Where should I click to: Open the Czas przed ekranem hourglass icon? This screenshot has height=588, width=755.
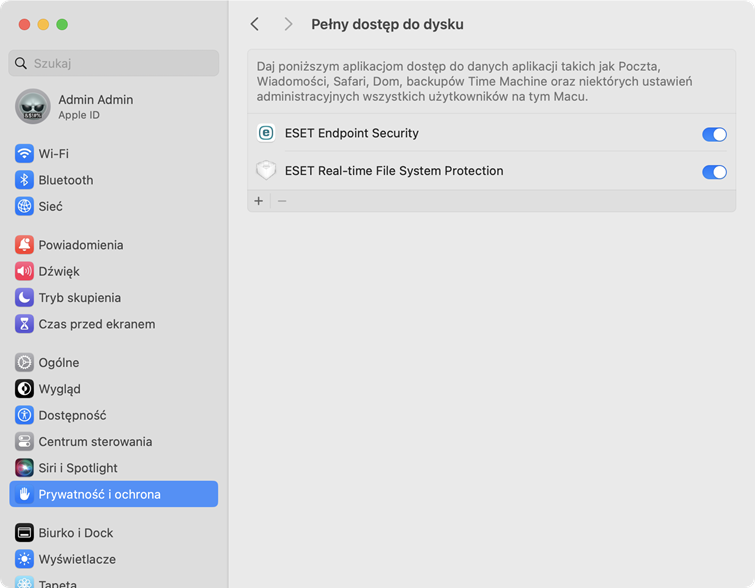pyautogui.click(x=24, y=324)
